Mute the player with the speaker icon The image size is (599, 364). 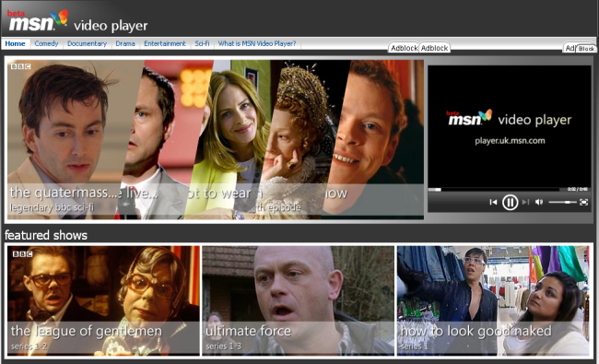[x=539, y=202]
